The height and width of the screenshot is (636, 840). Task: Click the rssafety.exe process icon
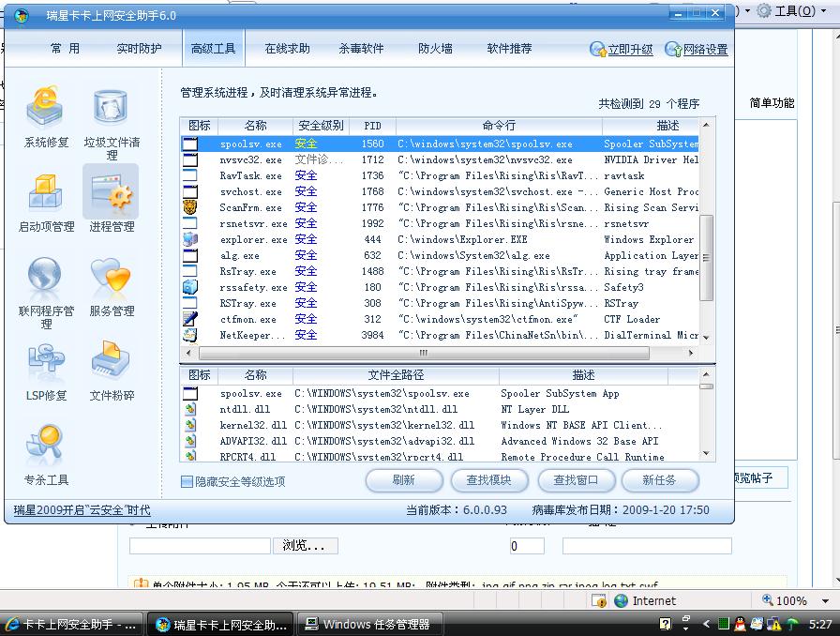(x=189, y=287)
